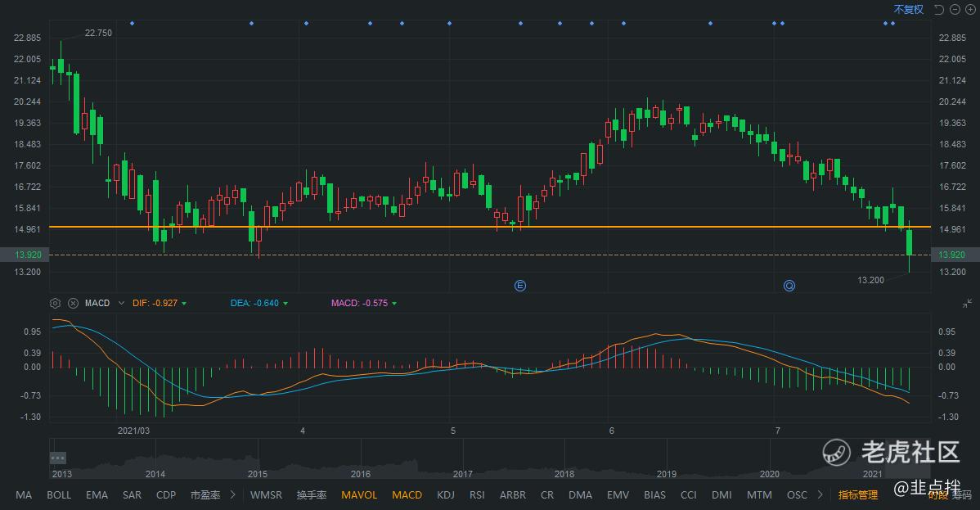Select the 市盈率 indicator tab

point(205,495)
